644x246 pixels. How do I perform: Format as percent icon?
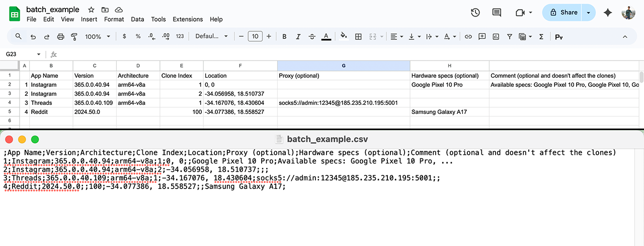pos(138,36)
